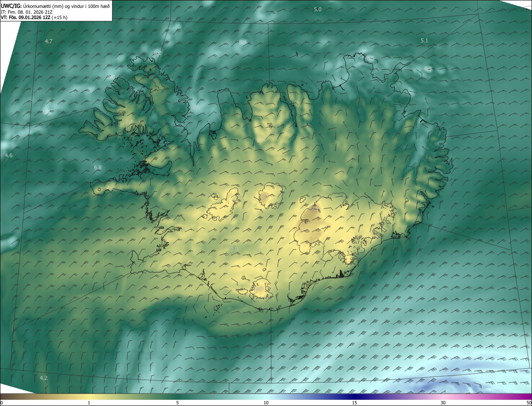The height and width of the screenshot is (406, 532).
Task: Click the 6.8 value on the map
Action: tap(98, 167)
